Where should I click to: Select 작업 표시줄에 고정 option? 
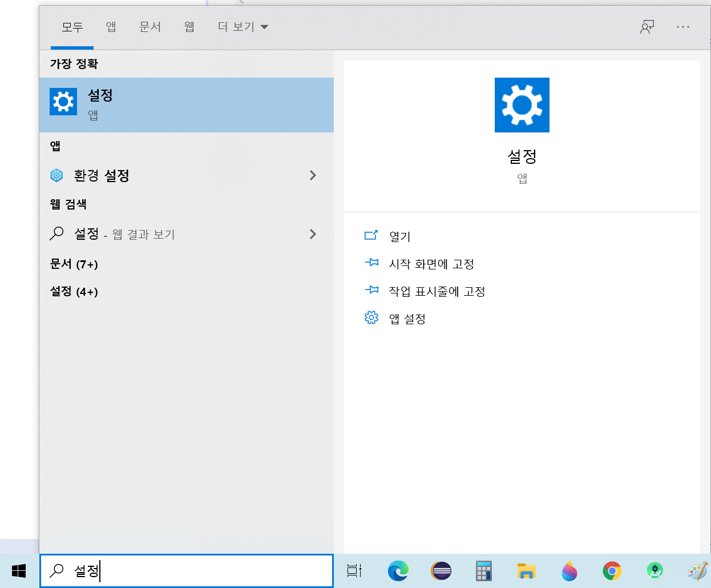[437, 291]
